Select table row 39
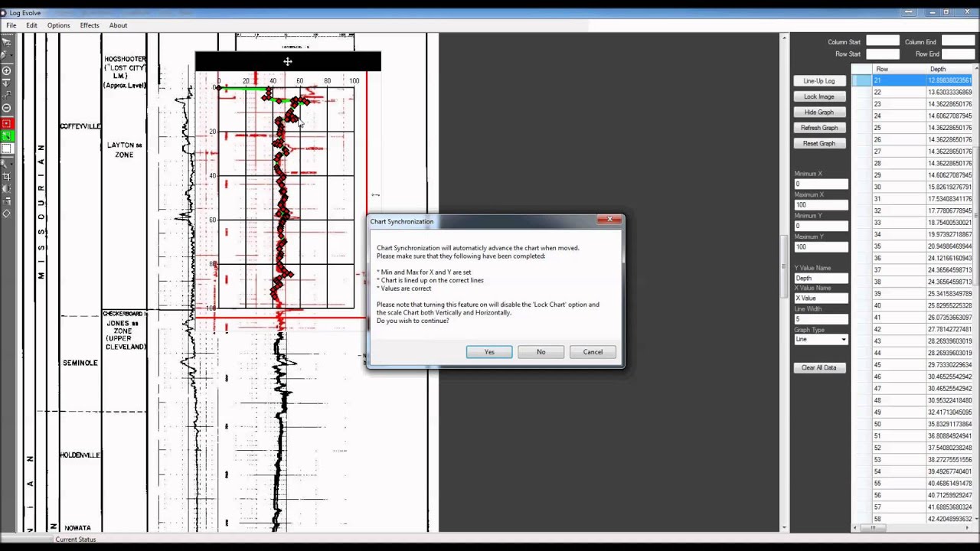 [x=913, y=294]
